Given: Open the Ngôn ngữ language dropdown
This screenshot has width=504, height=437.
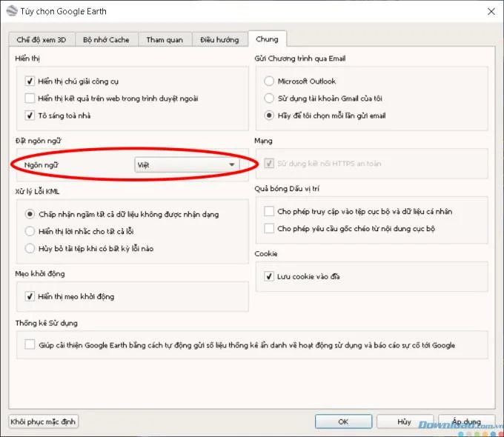Looking at the screenshot, I should click(x=186, y=164).
